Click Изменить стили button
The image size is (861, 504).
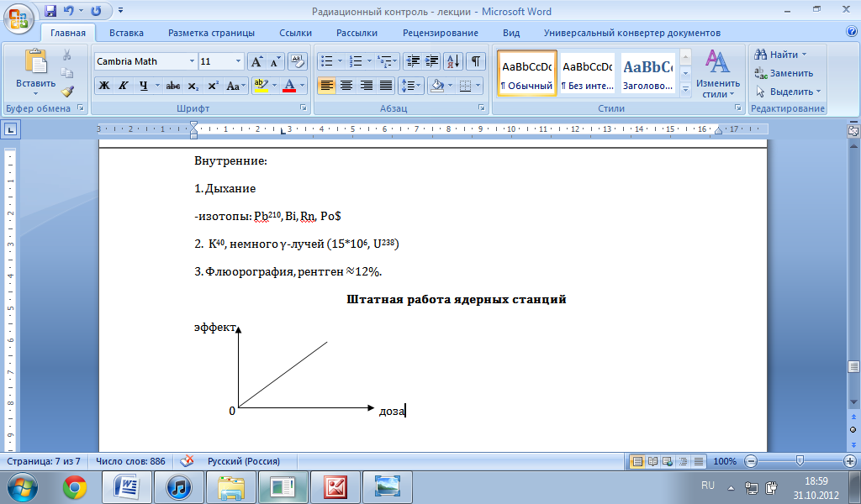pos(718,73)
